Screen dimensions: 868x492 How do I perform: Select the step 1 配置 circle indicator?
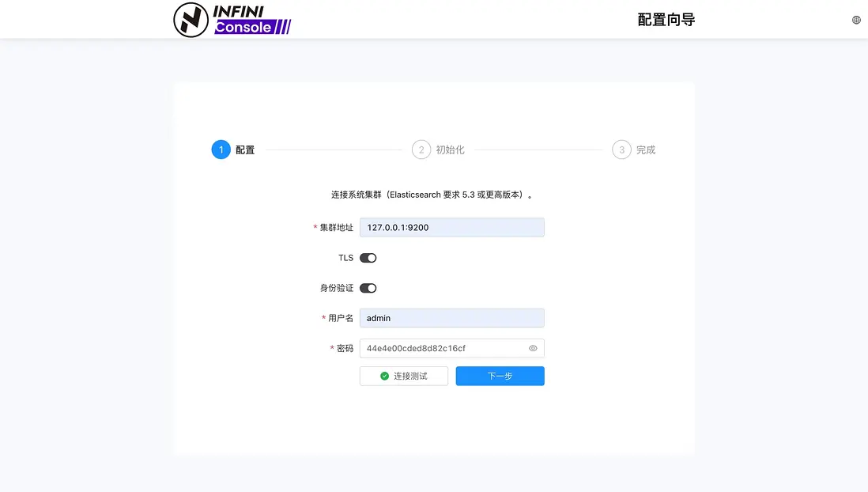coord(221,149)
